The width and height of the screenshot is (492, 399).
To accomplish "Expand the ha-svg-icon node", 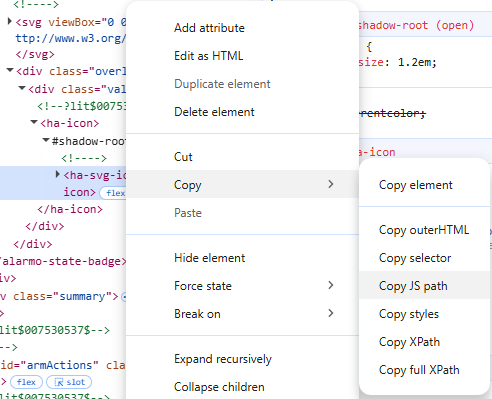I will point(57,174).
